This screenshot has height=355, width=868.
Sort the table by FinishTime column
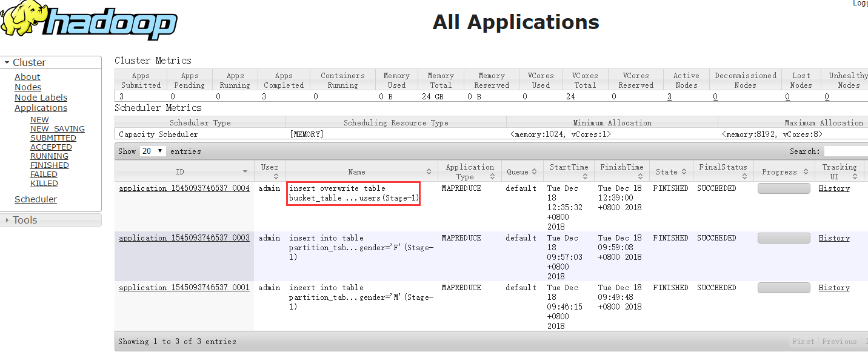pyautogui.click(x=621, y=171)
